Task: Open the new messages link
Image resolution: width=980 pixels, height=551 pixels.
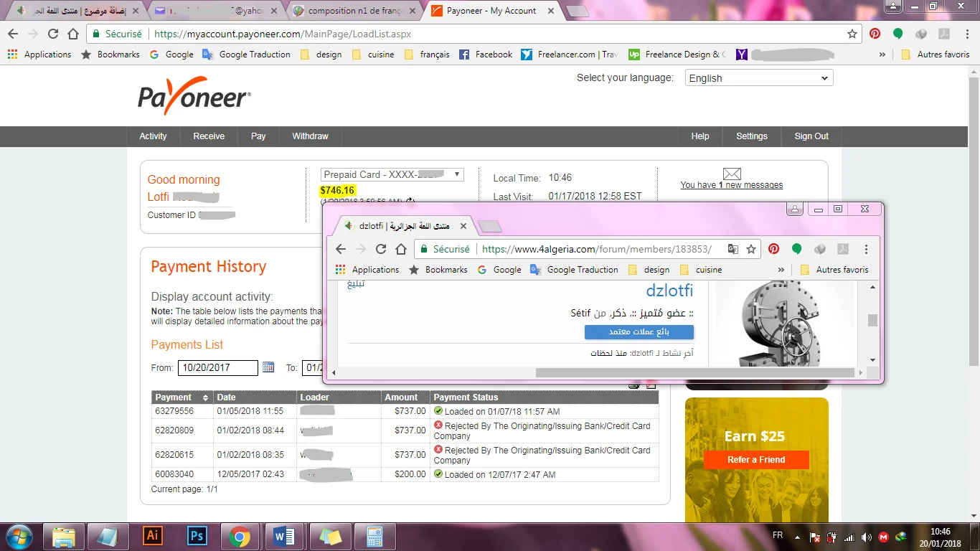Action: click(x=731, y=185)
